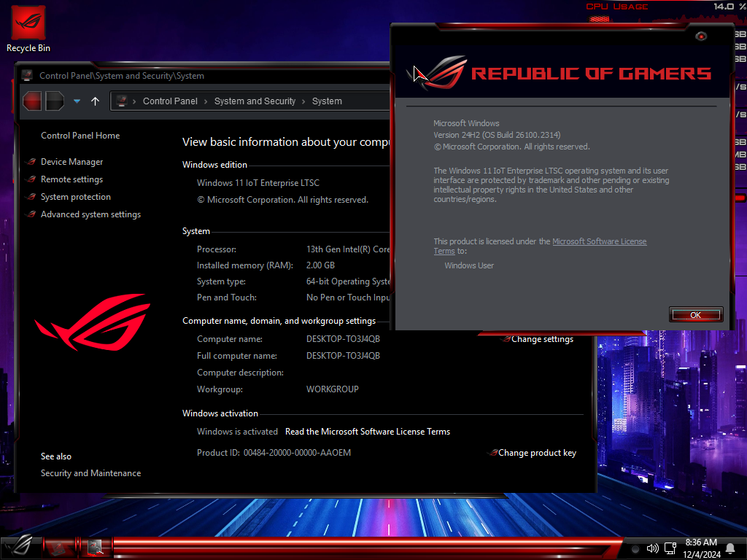
Task: Click the shield icon beside System protection
Action: click(31, 197)
